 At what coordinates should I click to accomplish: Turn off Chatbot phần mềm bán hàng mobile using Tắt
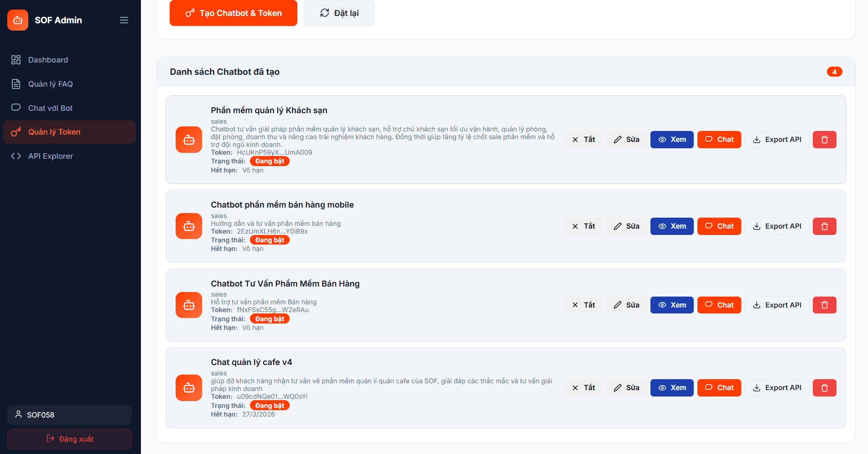pos(582,226)
